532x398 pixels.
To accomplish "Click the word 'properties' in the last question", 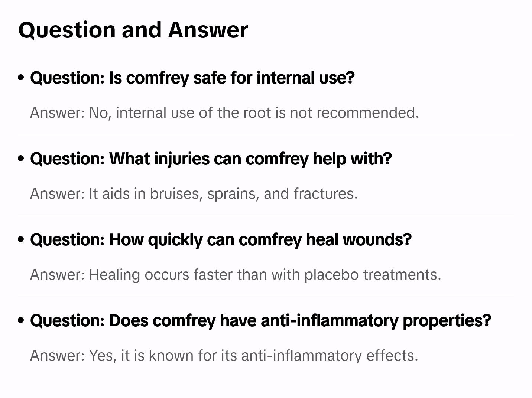I will pyautogui.click(x=447, y=321).
